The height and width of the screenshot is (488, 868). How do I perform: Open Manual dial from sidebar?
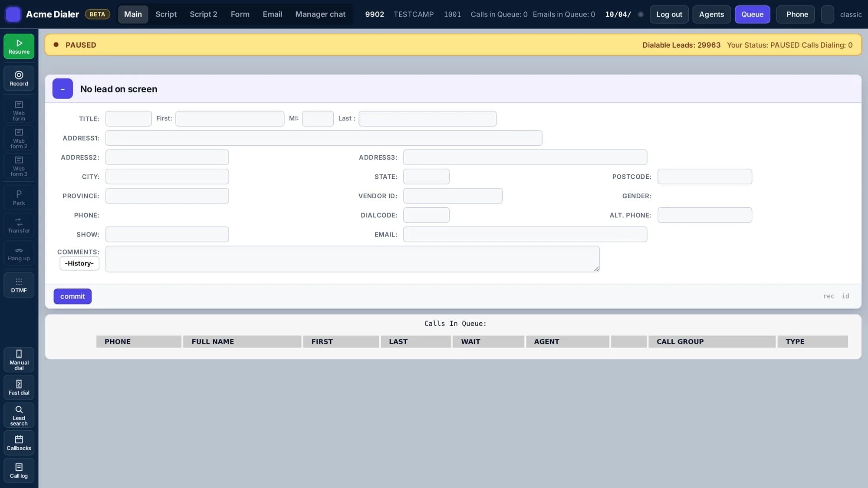[x=19, y=360]
